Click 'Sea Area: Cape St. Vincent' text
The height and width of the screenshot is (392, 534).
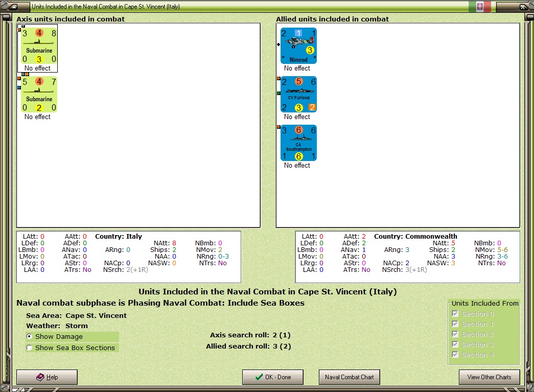[76, 316]
